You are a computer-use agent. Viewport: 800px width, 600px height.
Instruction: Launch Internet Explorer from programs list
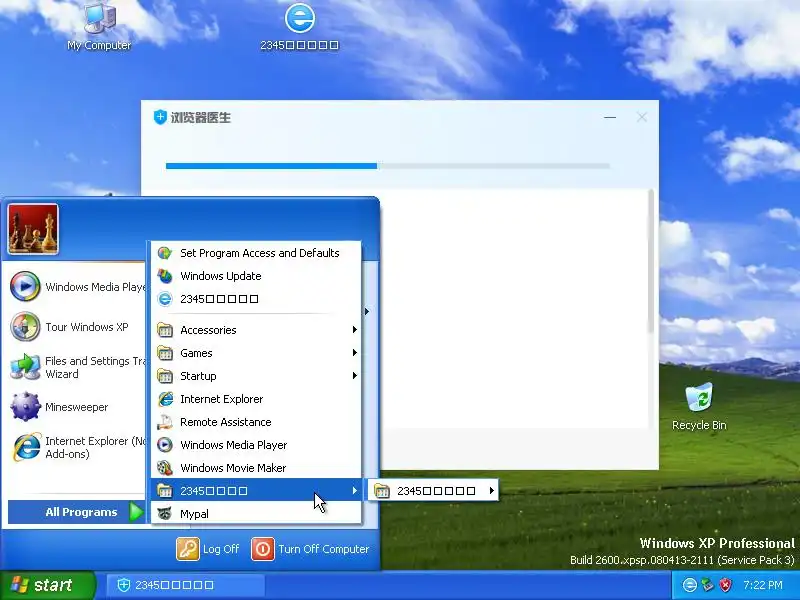(256, 399)
